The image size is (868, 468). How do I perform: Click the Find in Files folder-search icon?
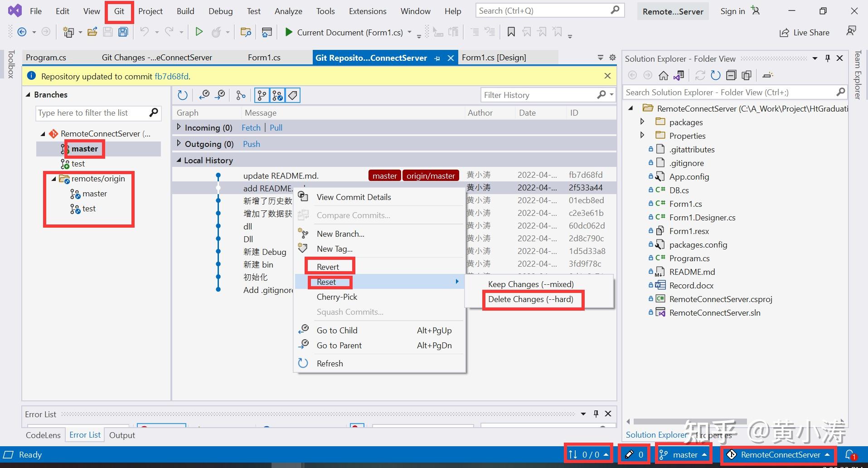(246, 32)
